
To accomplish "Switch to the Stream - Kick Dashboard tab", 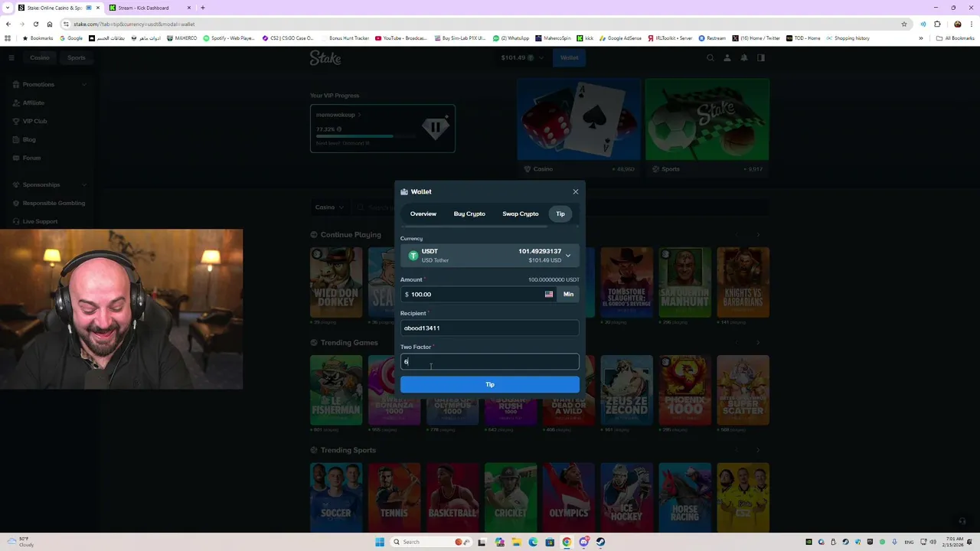I will pos(149,8).
